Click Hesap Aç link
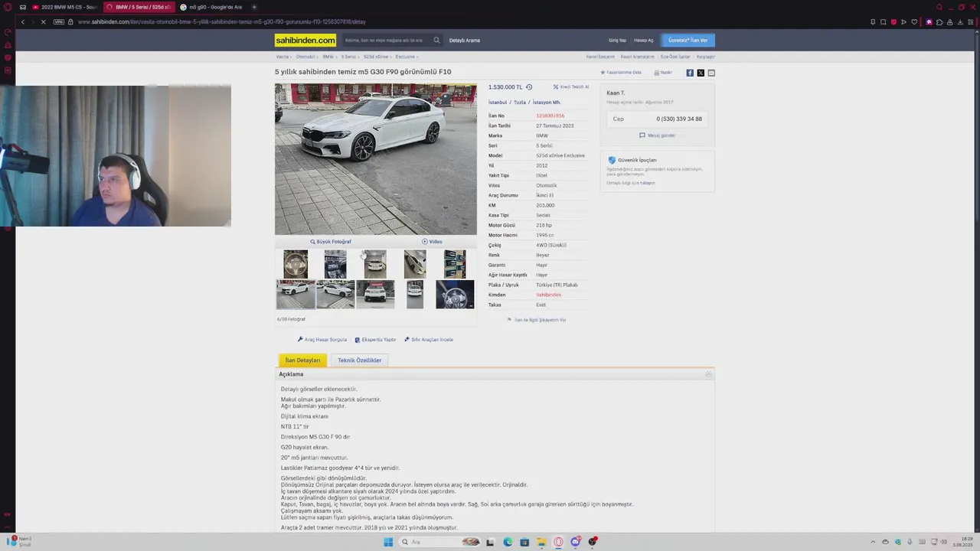The height and width of the screenshot is (551, 980). pyautogui.click(x=644, y=41)
